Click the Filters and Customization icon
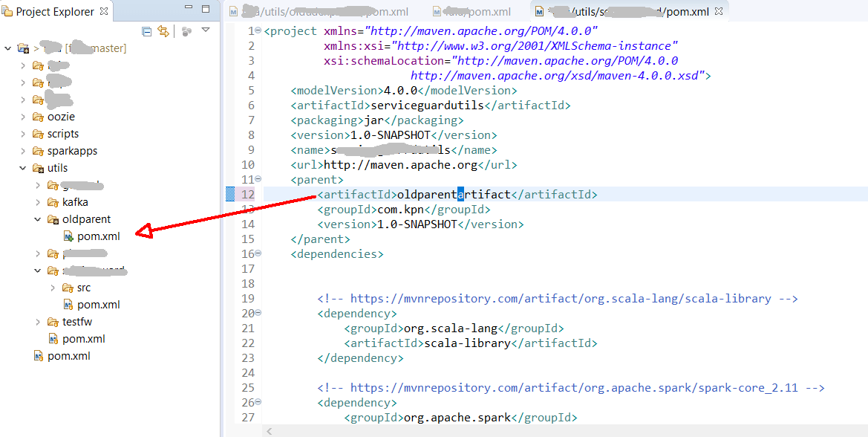Viewport: 868px width, 437px height. point(186,32)
